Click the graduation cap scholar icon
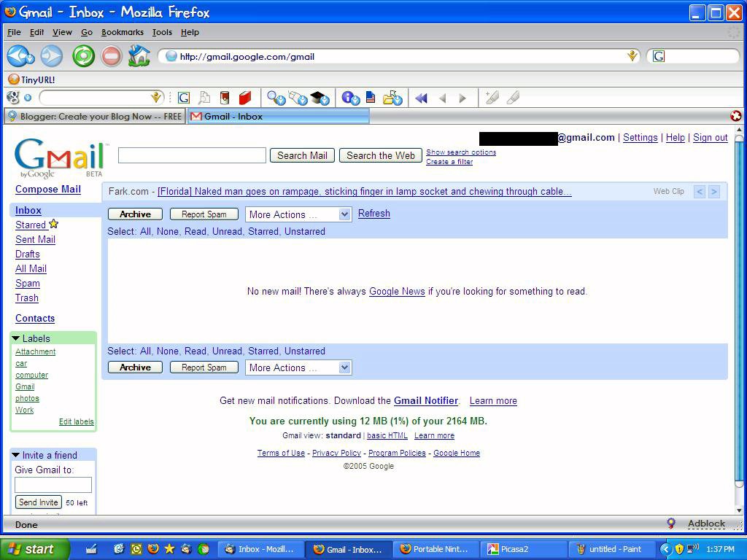 point(320,98)
